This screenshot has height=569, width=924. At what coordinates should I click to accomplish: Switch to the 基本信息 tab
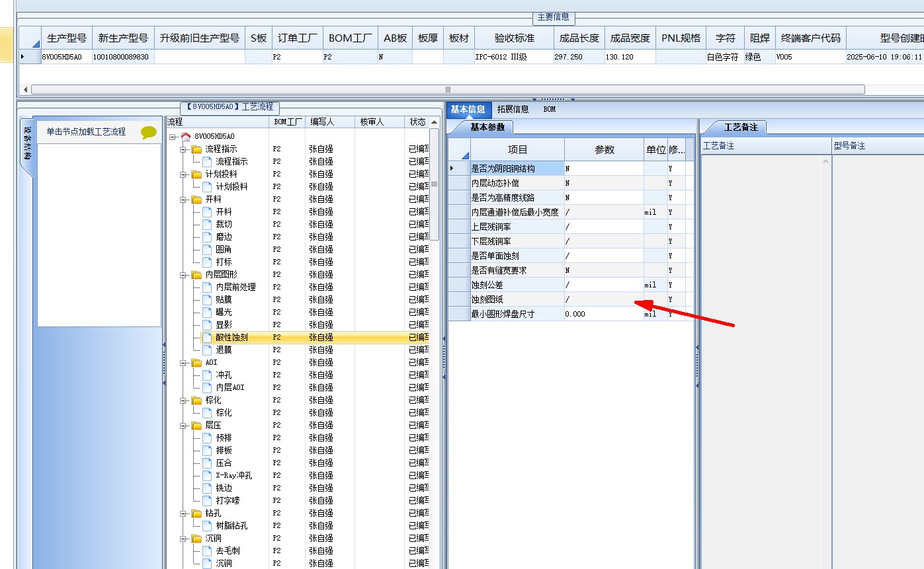tap(468, 110)
